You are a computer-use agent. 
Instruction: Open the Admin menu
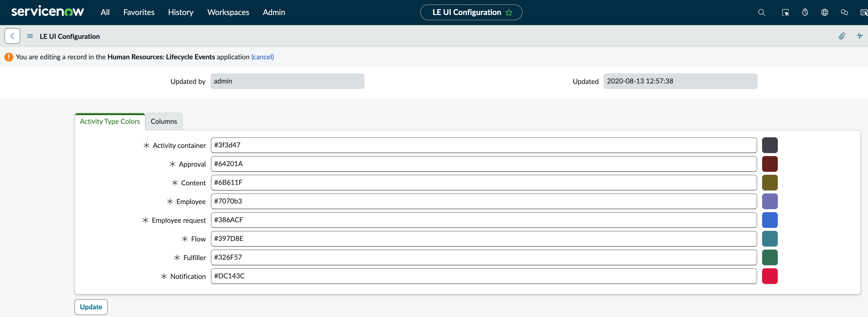[274, 12]
